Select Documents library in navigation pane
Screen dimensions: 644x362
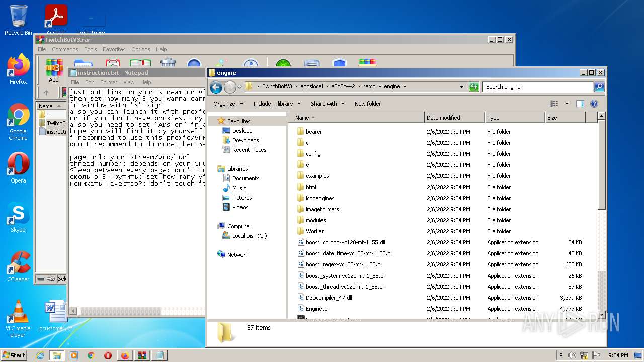(246, 178)
